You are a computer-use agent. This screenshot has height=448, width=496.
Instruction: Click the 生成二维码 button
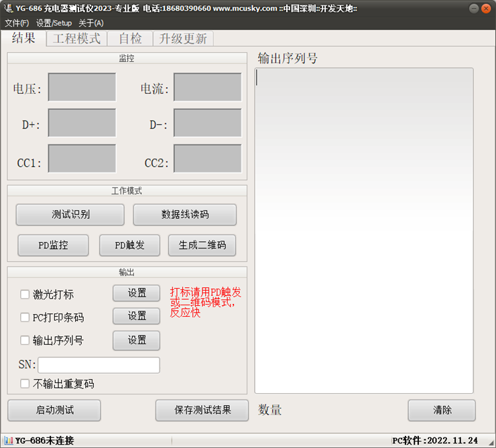pos(202,245)
